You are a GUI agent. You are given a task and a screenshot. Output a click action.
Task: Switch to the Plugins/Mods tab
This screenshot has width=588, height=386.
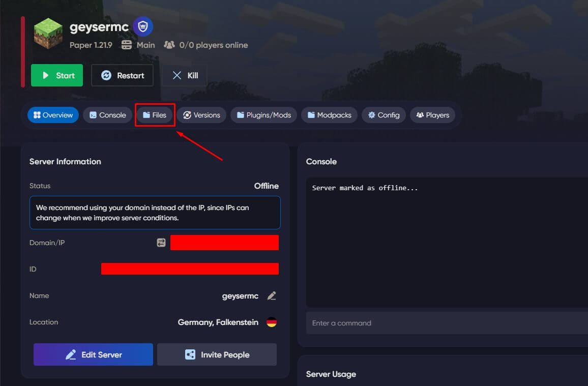(263, 115)
